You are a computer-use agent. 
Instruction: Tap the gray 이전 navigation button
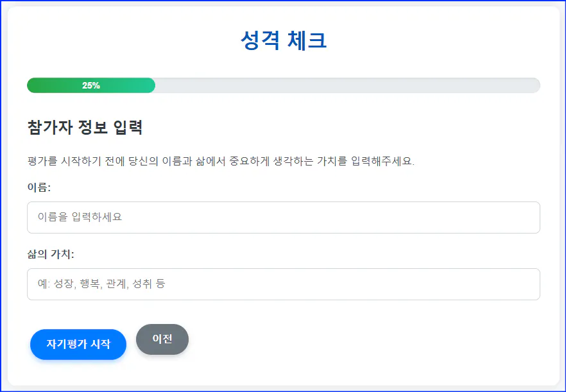162,340
